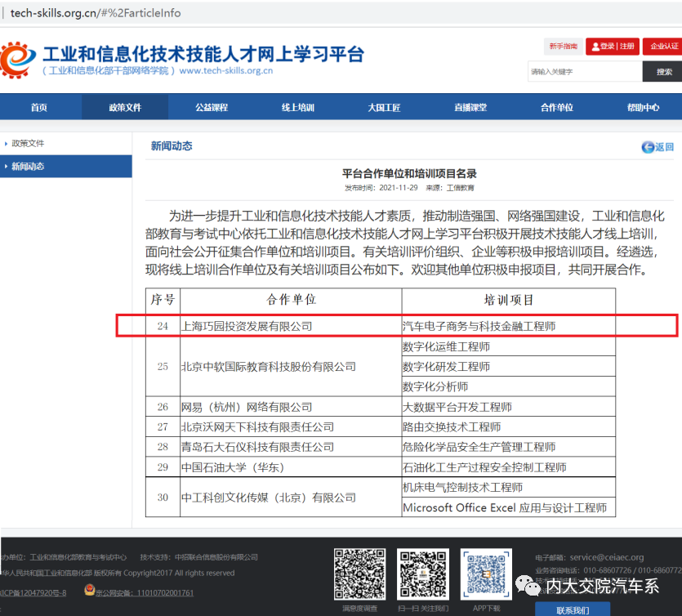Click the 联系我们 button in footer
Screen dimensions: 682x616
573,610
